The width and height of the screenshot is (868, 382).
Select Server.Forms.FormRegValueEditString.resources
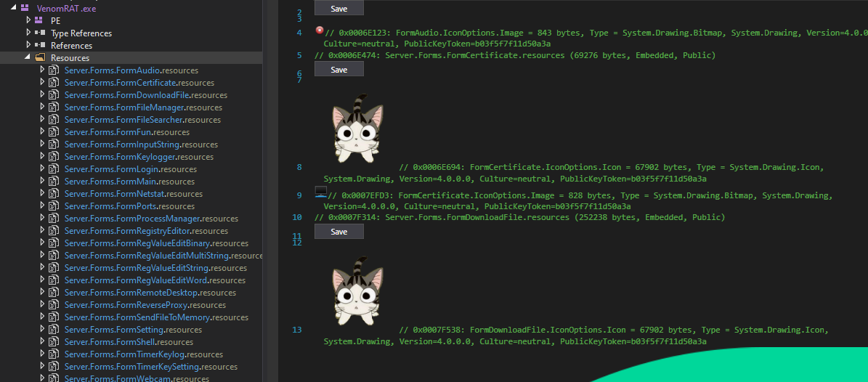155,267
